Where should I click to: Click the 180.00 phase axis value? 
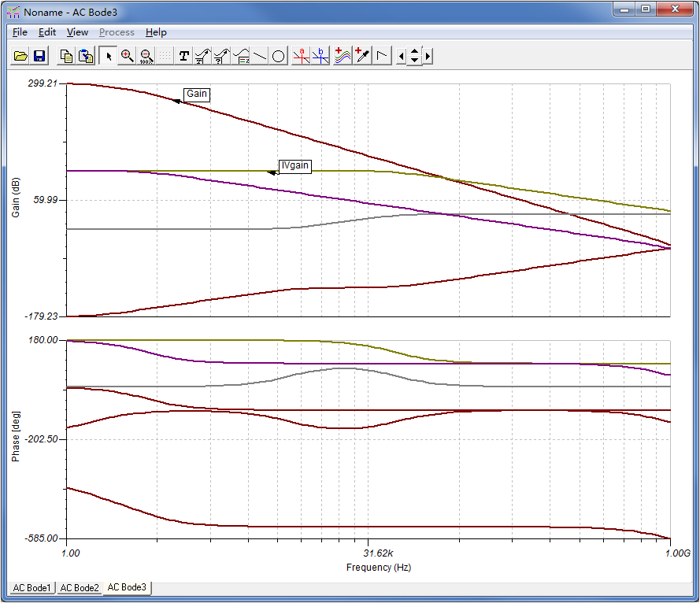43,340
